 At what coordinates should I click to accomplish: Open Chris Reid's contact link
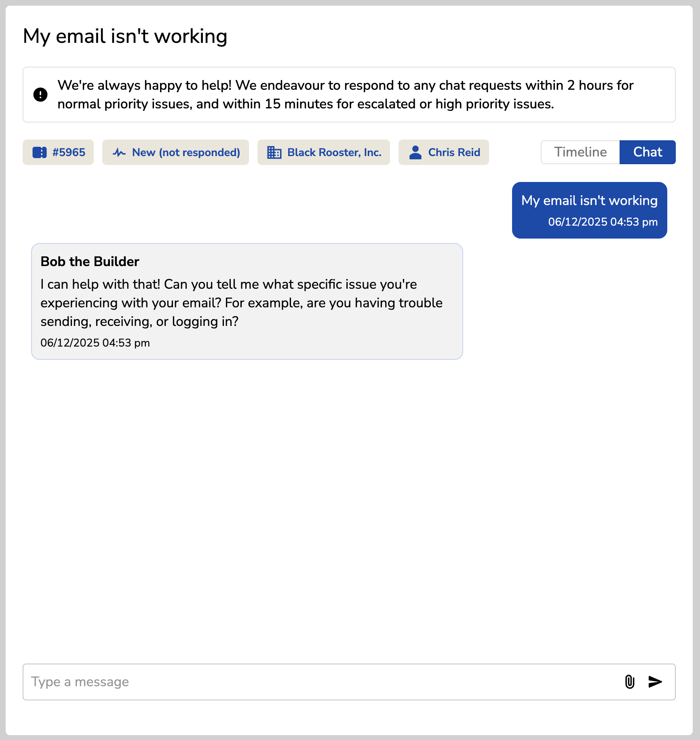coord(444,152)
